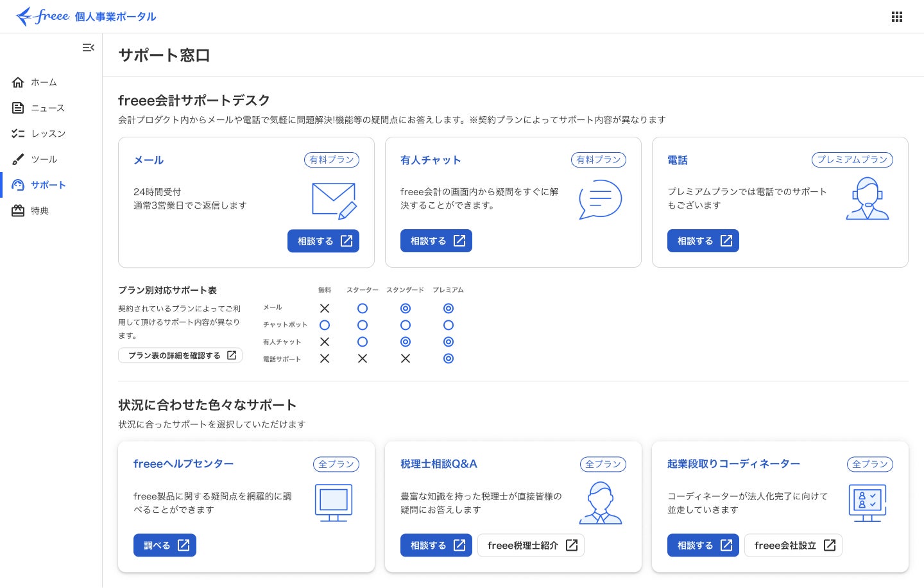
Task: Click the checklist illustration in 起業段取りコーディネーター card
Action: [x=868, y=503]
